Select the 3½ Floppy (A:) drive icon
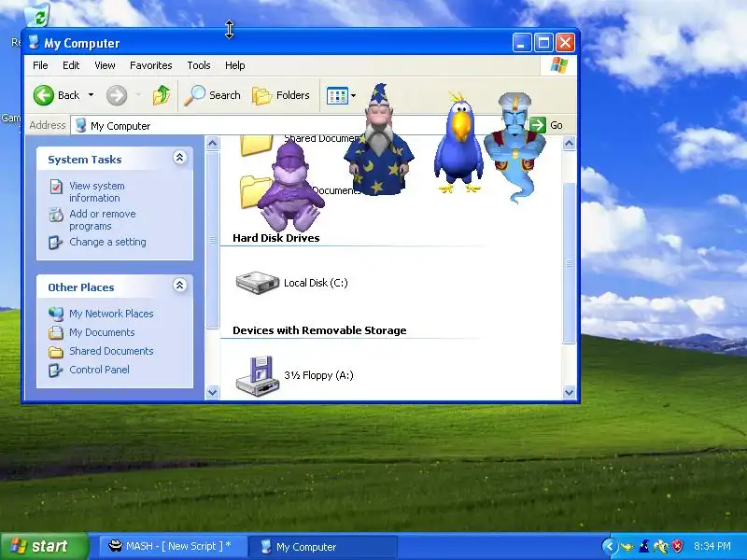Screen dimensions: 747x560 (x=258, y=376)
